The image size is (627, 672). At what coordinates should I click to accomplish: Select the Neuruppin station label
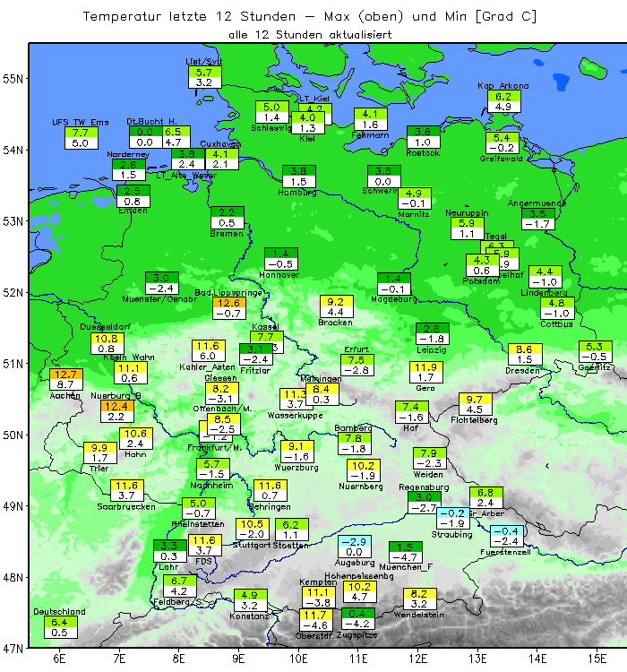click(x=467, y=212)
